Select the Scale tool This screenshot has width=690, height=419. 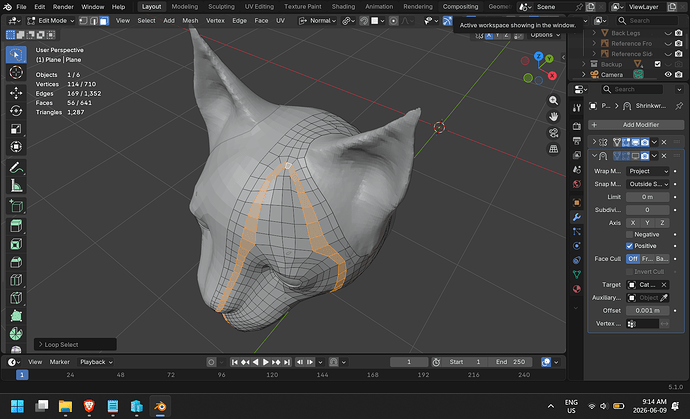16,129
